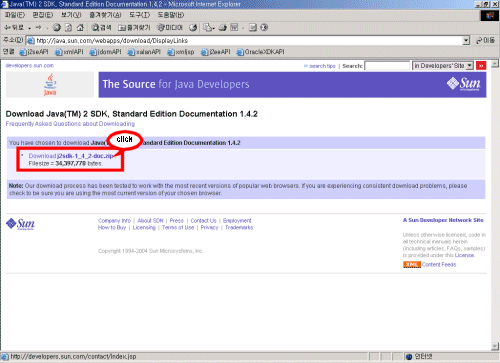
Task: Open the View (보기) menu
Action: tap(71, 15)
